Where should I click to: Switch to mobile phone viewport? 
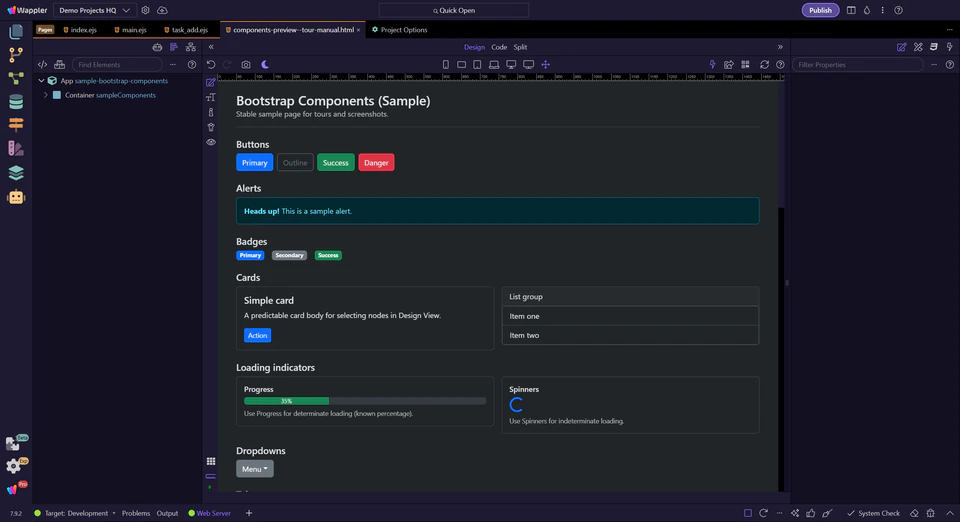(x=446, y=64)
